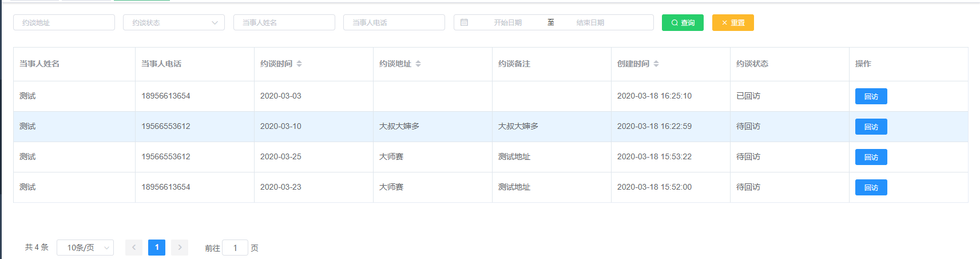Click created time 2020-03-18 16:22:59
The height and width of the screenshot is (259, 980).
[654, 126]
